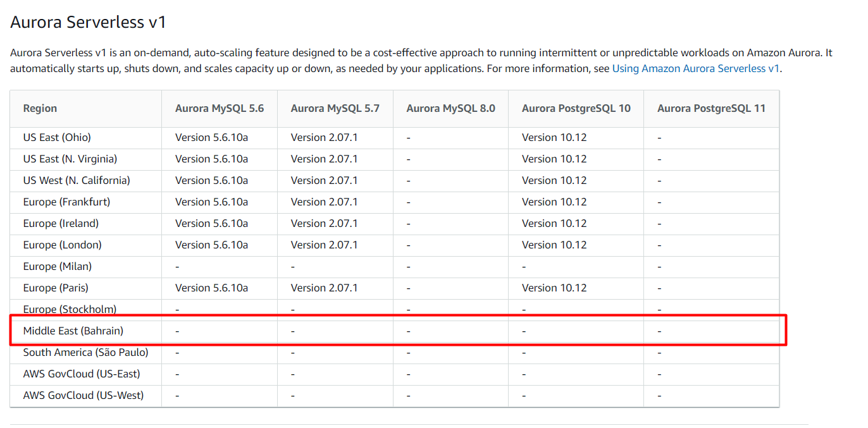This screenshot has height=428, width=868.
Task: Click Version 10.12 in the Paris row
Action: [554, 288]
